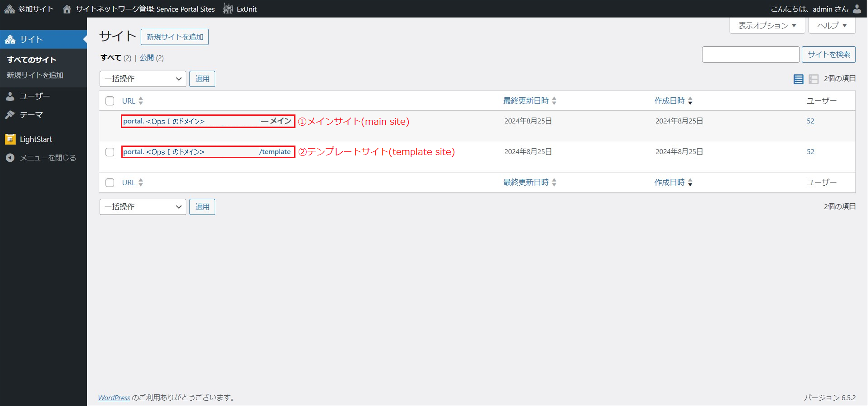Select 新規サイトを追加 in the sidebar submenu

35,75
